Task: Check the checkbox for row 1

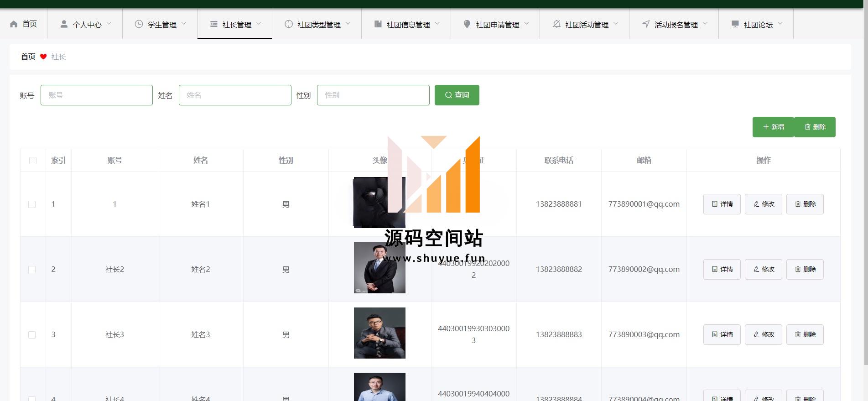Action: pos(32,204)
